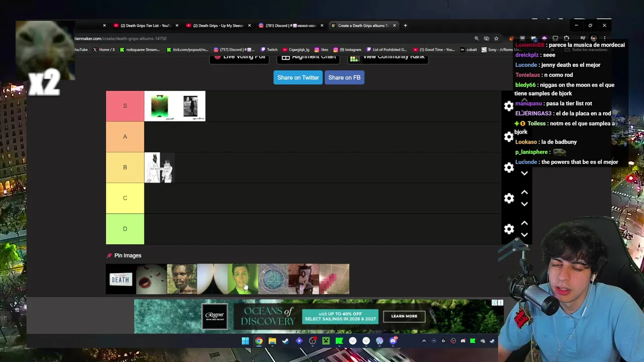Viewport: 644px width, 362px height.
Task: Move D tier row down with arrow
Action: (524, 235)
